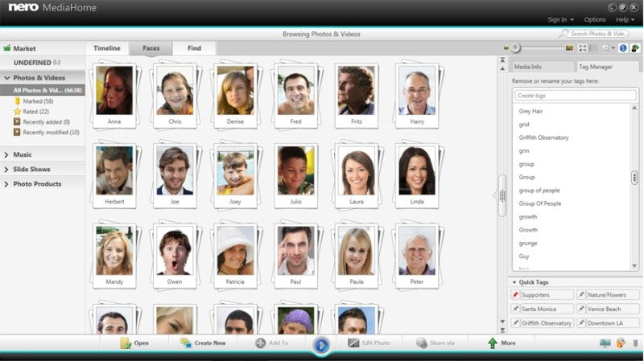This screenshot has height=361, width=644.
Task: Click the small thumbnail size icon
Action: [x=506, y=48]
